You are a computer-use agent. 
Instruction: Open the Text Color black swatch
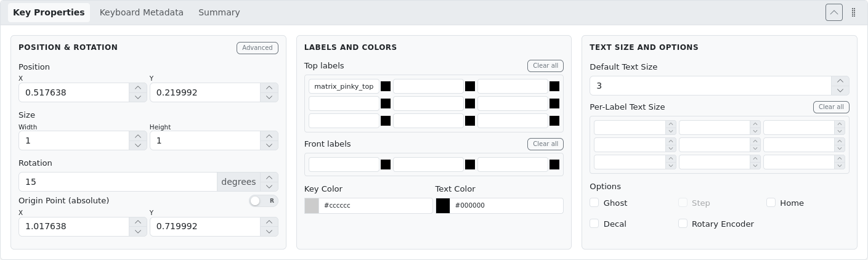[443, 206]
